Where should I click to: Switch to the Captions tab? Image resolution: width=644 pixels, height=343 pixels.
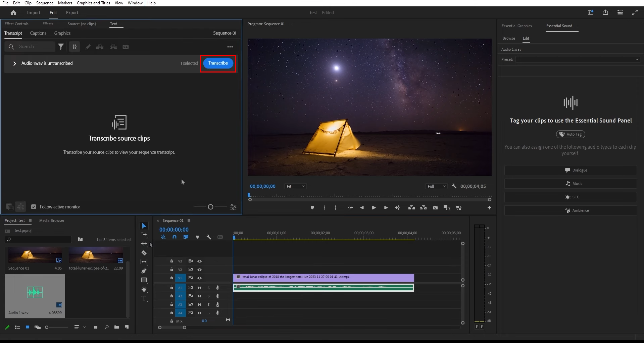(38, 33)
